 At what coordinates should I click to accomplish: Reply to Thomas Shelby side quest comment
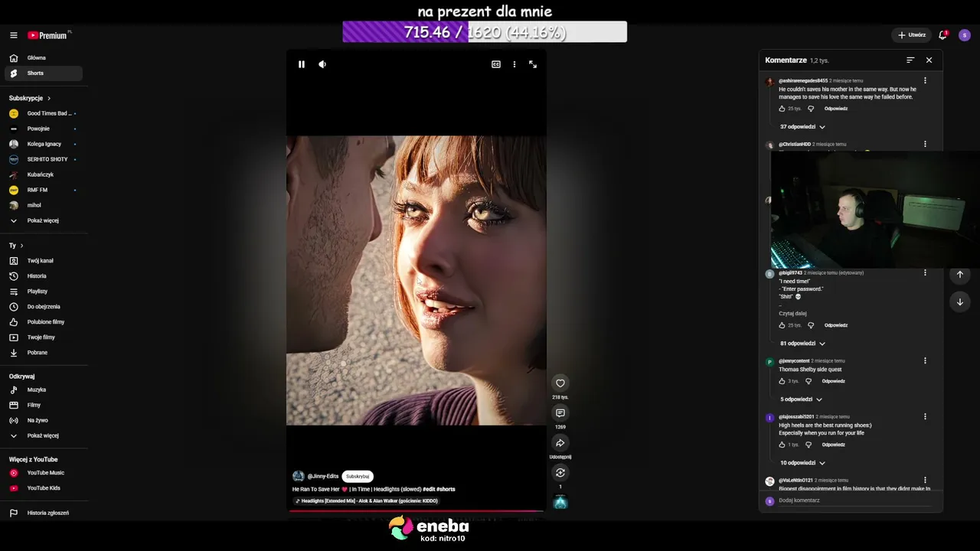pos(834,381)
